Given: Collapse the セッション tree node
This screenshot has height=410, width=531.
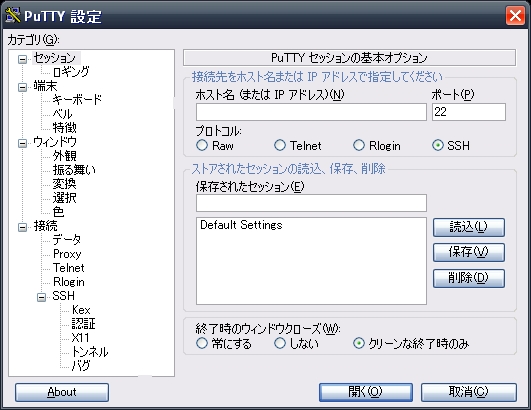Looking at the screenshot, I should coord(22,60).
